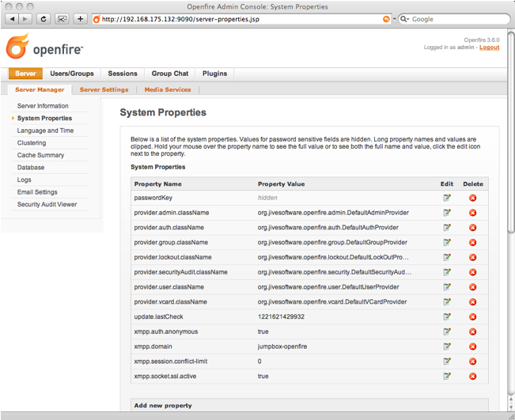Delete xmpp.socket.ssl.active property
Screen dimensions: 515x420
pyautogui.click(x=472, y=376)
